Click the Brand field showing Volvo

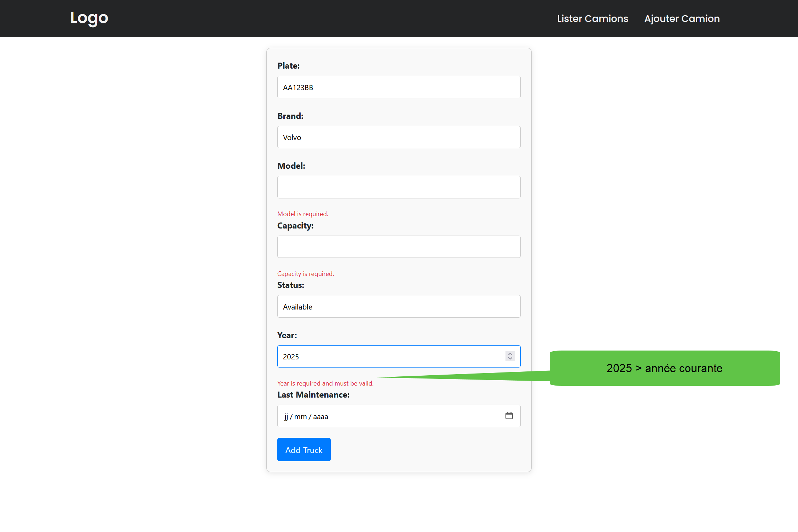coord(399,137)
